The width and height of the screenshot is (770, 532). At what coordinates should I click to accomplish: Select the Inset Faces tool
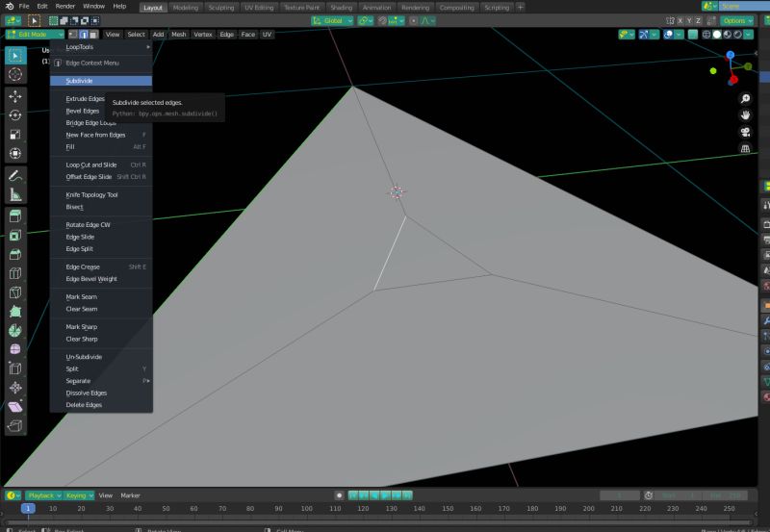15,236
